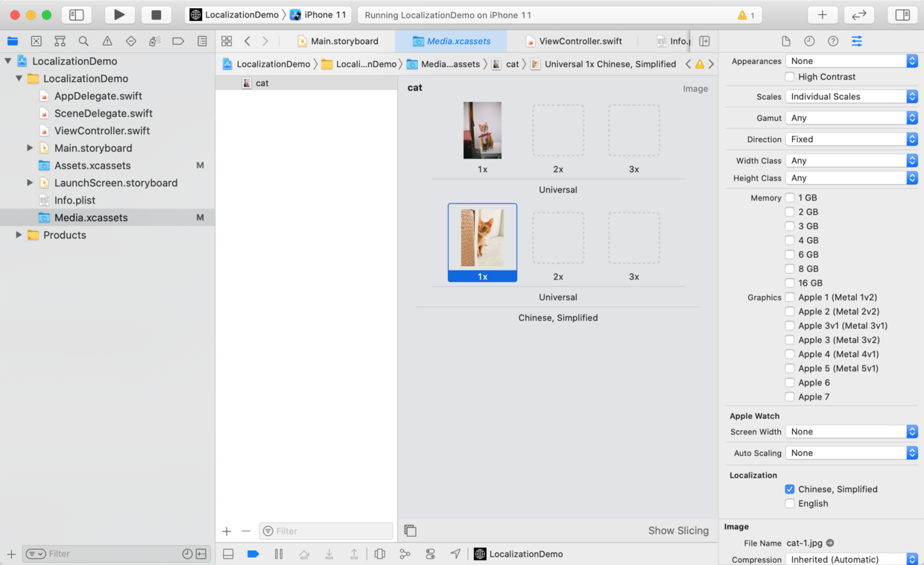Click the Show Slicing button
The height and width of the screenshot is (565, 924).
[678, 531]
